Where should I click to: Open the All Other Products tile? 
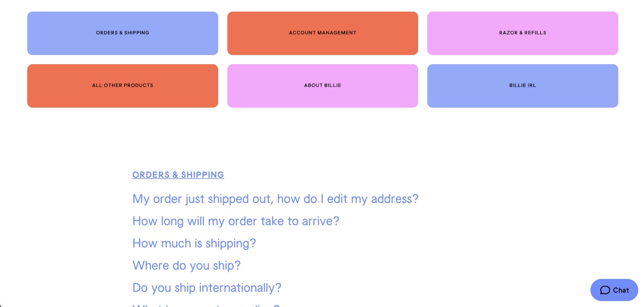click(x=123, y=86)
